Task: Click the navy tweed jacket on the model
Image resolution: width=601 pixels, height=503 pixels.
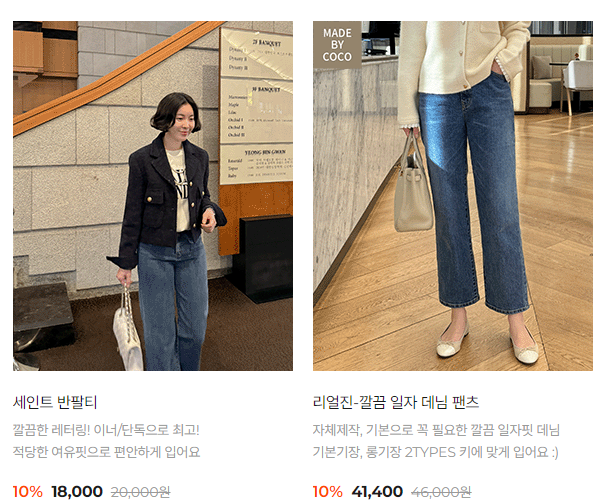Action: click(x=167, y=199)
